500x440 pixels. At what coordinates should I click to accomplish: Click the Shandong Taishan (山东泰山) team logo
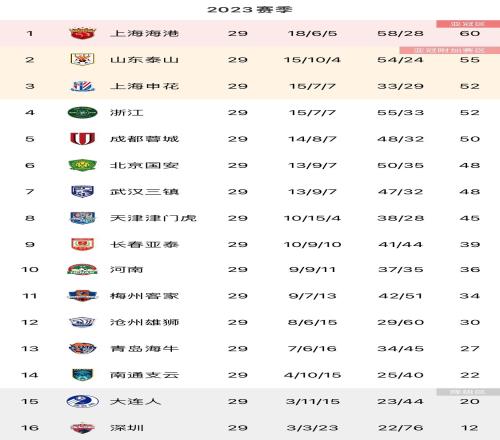tap(82, 59)
